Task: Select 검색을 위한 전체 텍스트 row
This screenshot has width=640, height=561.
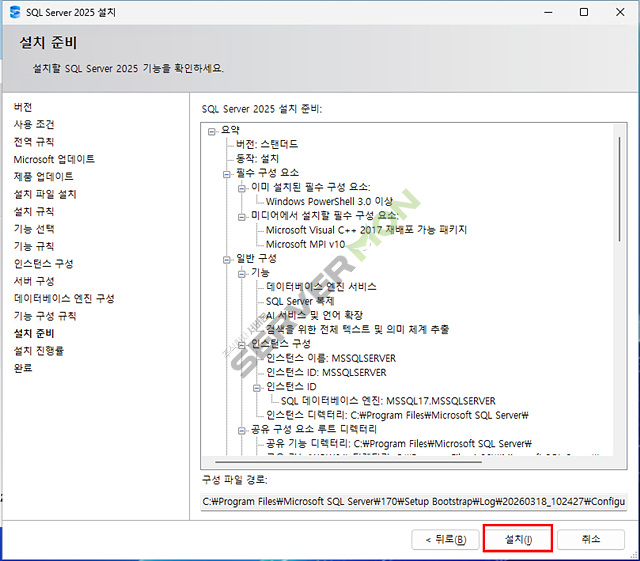Action: (x=357, y=329)
